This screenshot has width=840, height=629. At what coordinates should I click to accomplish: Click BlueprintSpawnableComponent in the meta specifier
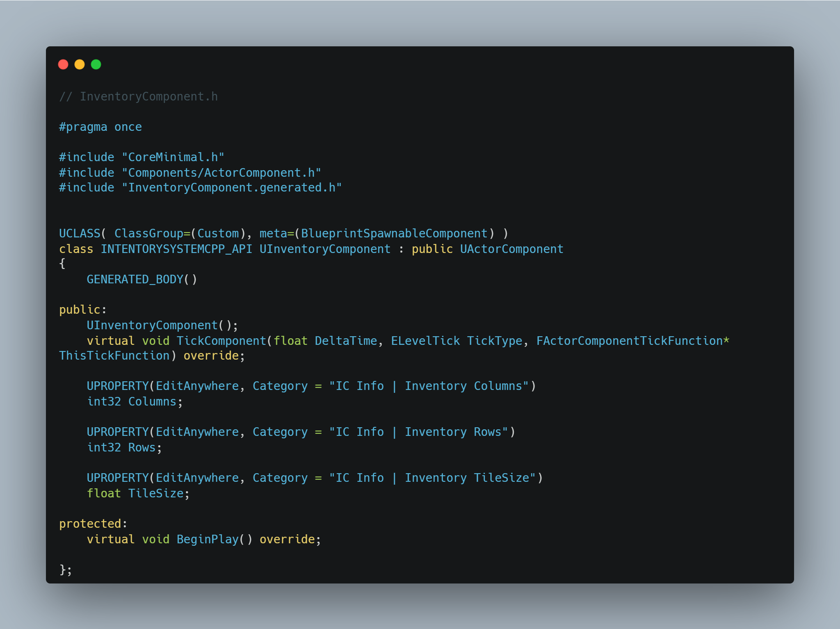[394, 234]
